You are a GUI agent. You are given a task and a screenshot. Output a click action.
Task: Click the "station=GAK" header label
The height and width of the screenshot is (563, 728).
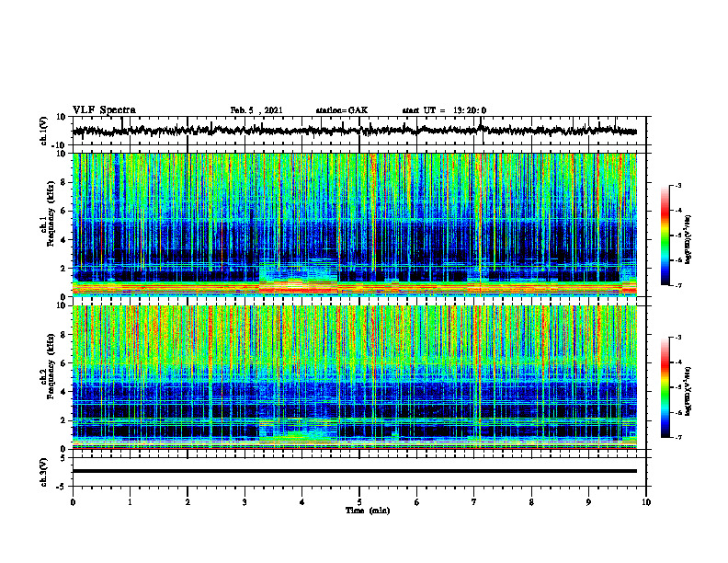pyautogui.click(x=342, y=110)
